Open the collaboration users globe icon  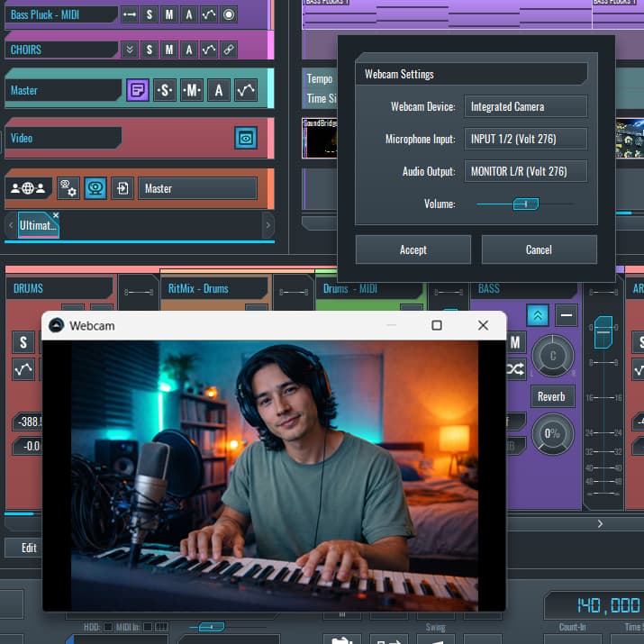(28, 188)
